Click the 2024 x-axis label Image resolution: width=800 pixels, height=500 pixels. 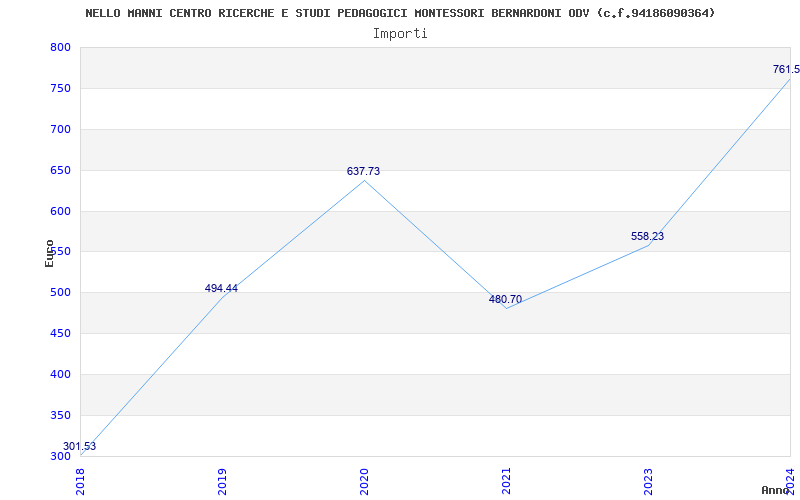click(x=790, y=482)
